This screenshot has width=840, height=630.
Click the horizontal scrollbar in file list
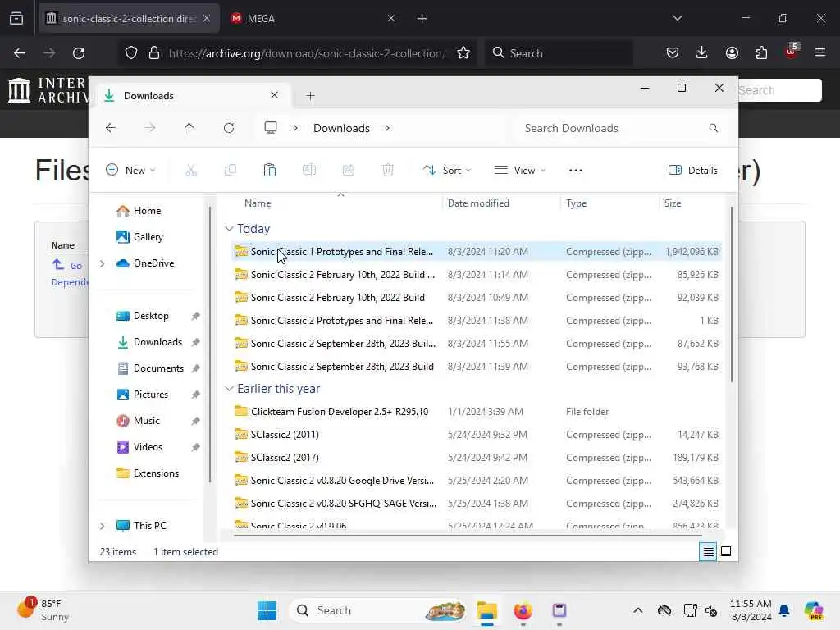pyautogui.click(x=467, y=535)
